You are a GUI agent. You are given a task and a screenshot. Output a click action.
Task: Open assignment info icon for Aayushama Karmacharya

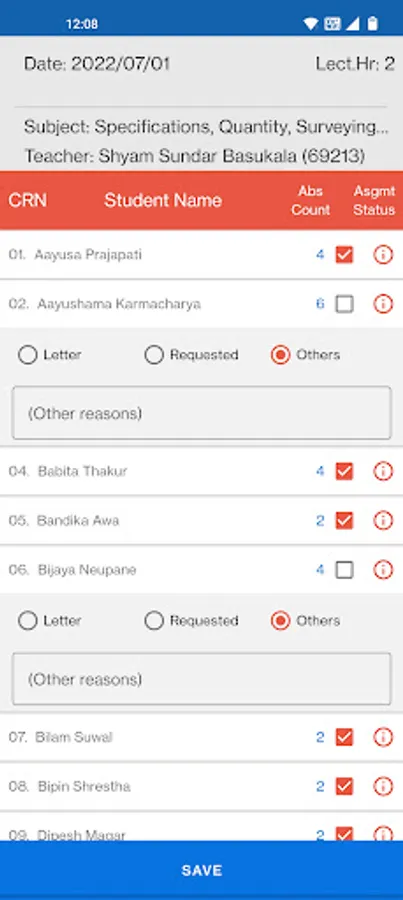383,304
